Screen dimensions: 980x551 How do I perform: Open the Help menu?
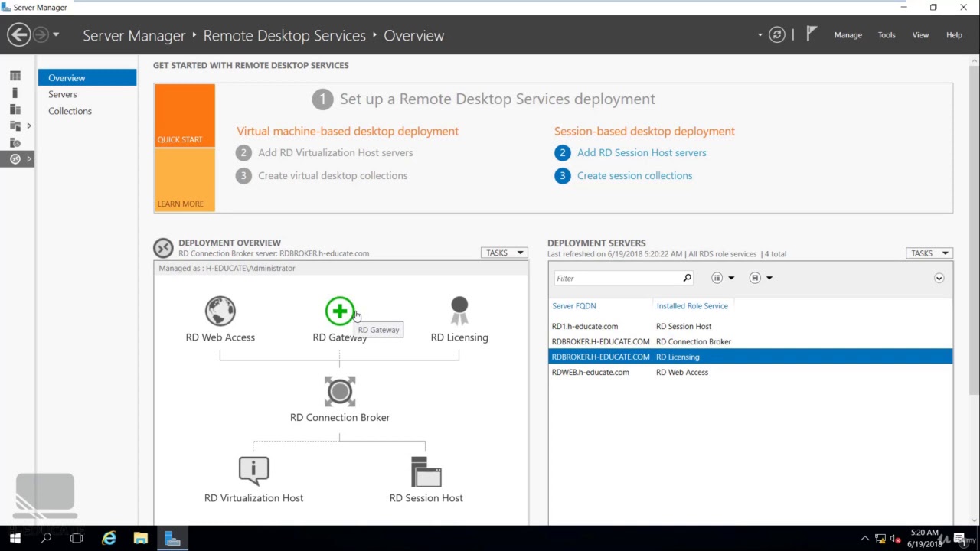(954, 35)
